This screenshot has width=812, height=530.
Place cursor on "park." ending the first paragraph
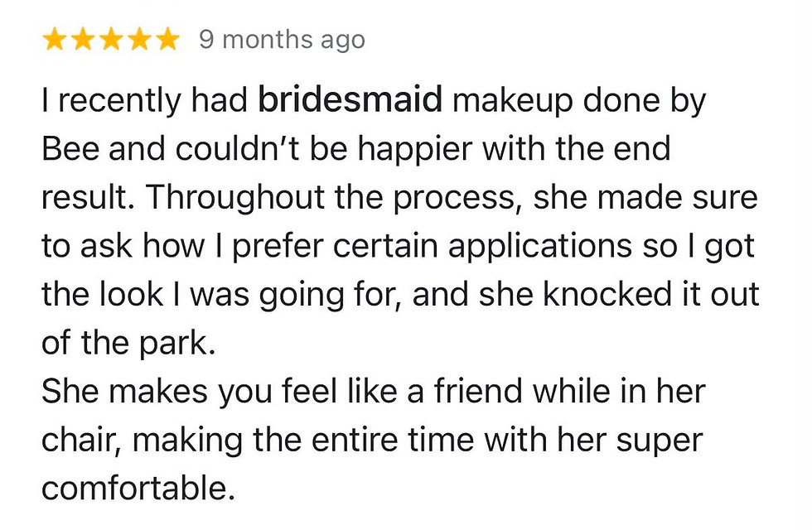[177, 344]
